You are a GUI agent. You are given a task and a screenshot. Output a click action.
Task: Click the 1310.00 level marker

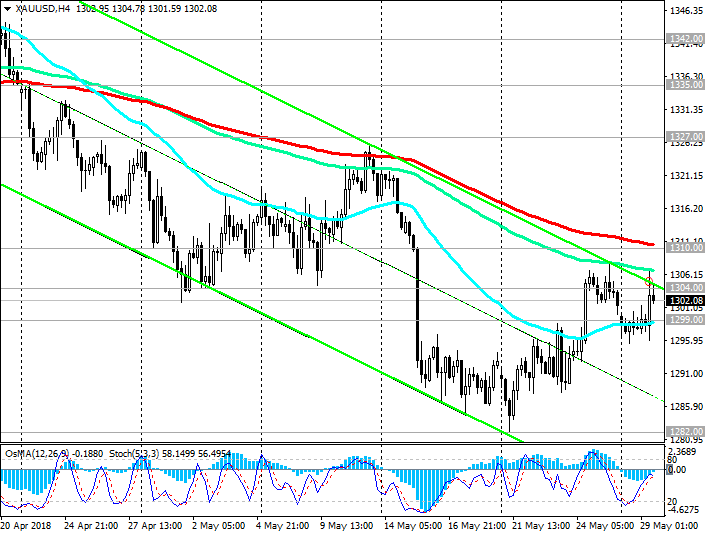[682, 247]
